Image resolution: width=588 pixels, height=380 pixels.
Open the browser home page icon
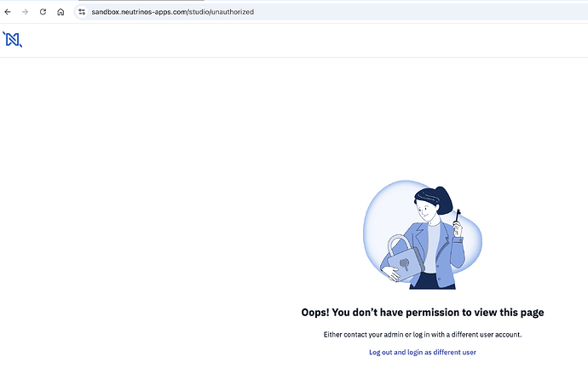pos(61,12)
